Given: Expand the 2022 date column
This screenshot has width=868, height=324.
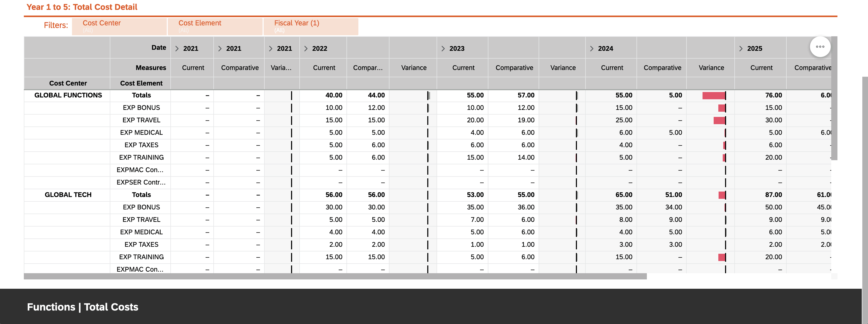Looking at the screenshot, I should pos(306,48).
